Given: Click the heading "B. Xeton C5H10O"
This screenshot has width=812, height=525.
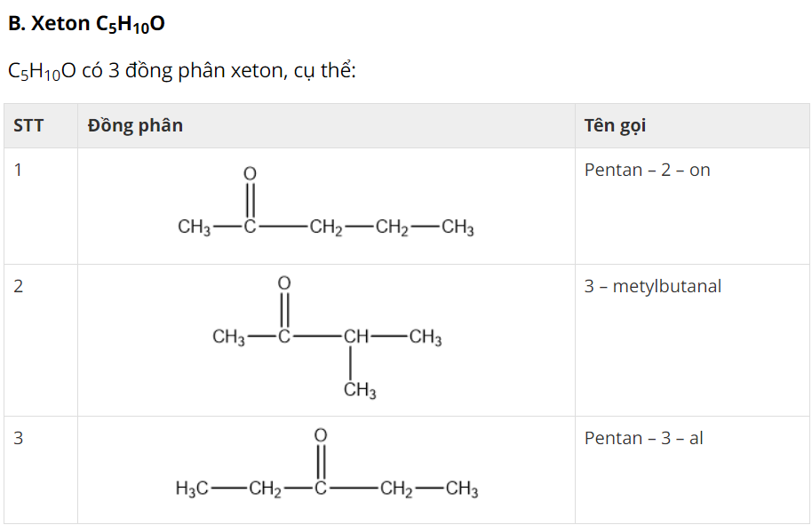Looking at the screenshot, I should [x=86, y=25].
